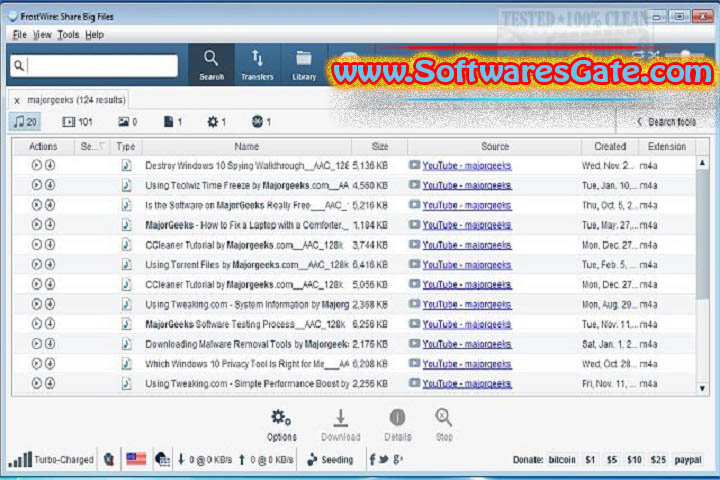Open YouTube source link for Software Testing Process
This screenshot has width=720, height=480.
467,324
